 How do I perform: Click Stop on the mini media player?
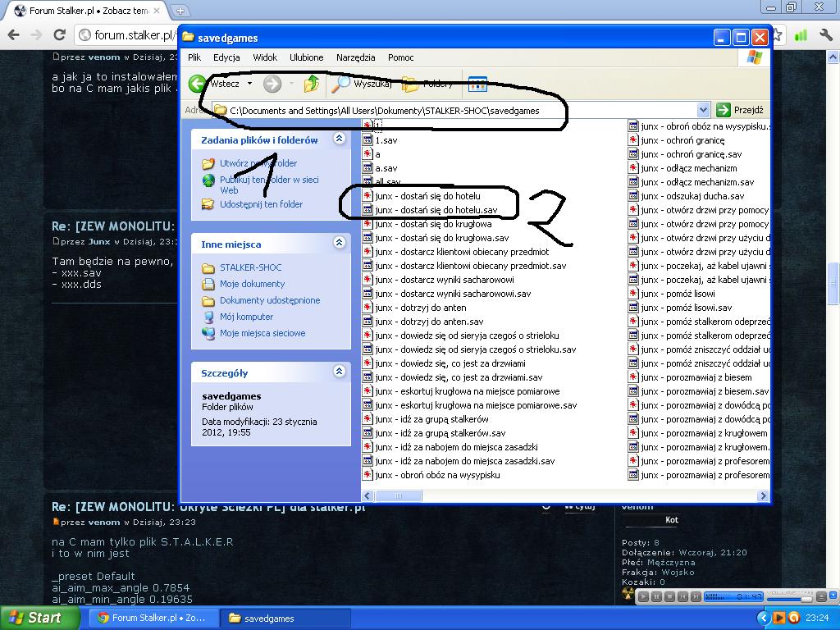click(669, 596)
